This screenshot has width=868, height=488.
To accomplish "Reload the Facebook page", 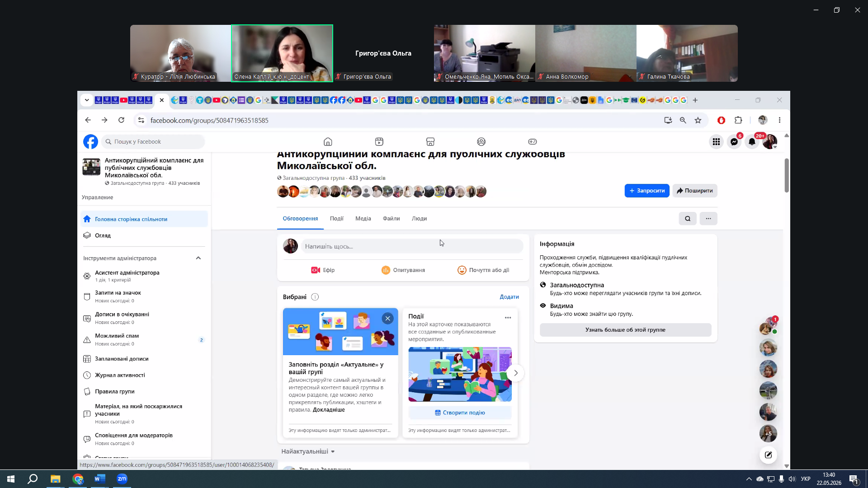I will [x=121, y=120].
